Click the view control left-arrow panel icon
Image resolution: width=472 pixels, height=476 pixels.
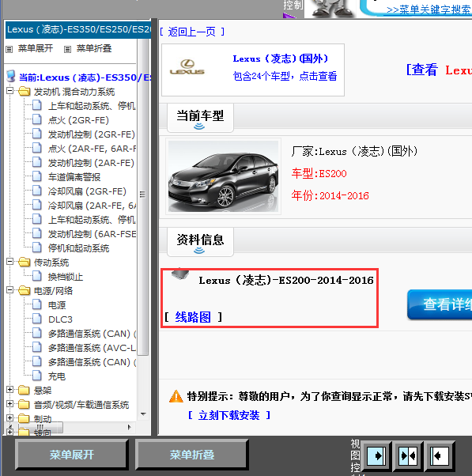point(440,455)
